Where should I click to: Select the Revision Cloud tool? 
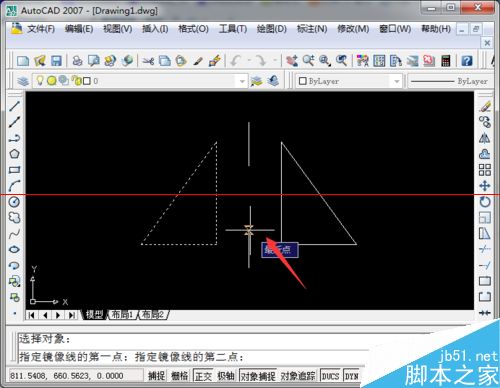click(x=14, y=218)
